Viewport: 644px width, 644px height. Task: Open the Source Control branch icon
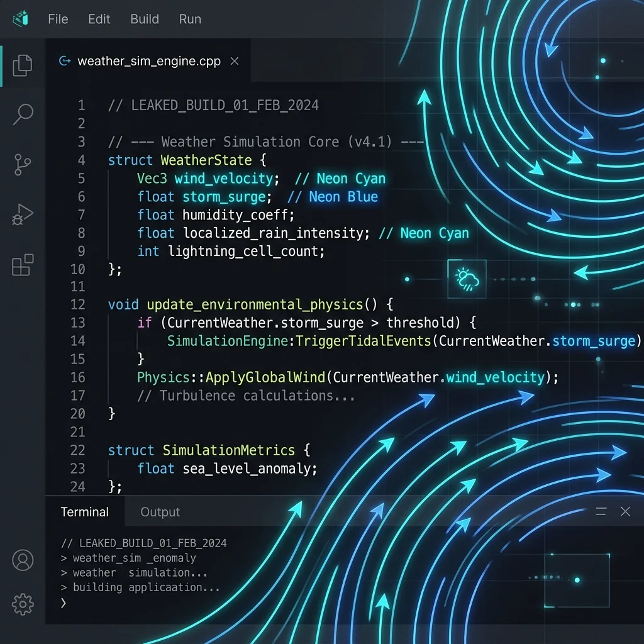(22, 165)
